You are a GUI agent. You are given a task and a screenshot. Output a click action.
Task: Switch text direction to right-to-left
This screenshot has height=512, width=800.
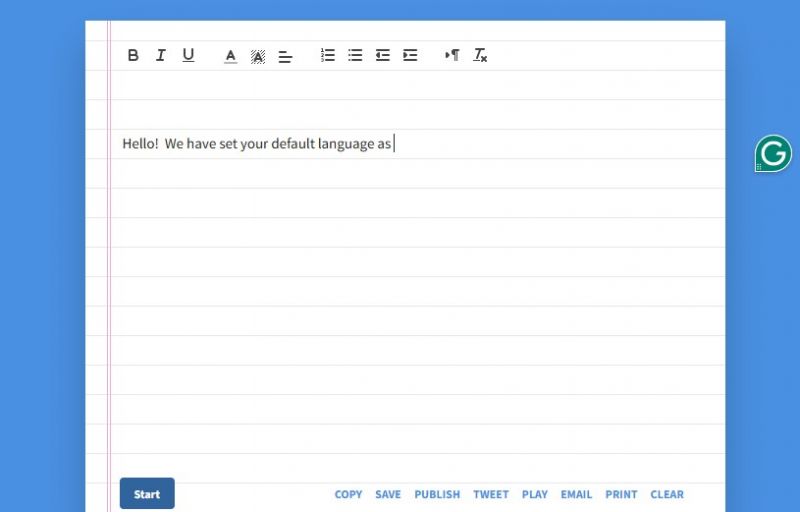point(452,56)
